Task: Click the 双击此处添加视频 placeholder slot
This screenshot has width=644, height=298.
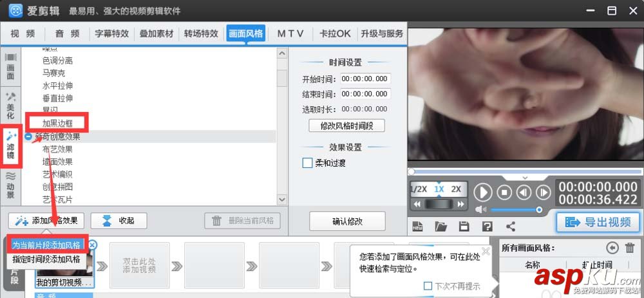Action: (140, 265)
